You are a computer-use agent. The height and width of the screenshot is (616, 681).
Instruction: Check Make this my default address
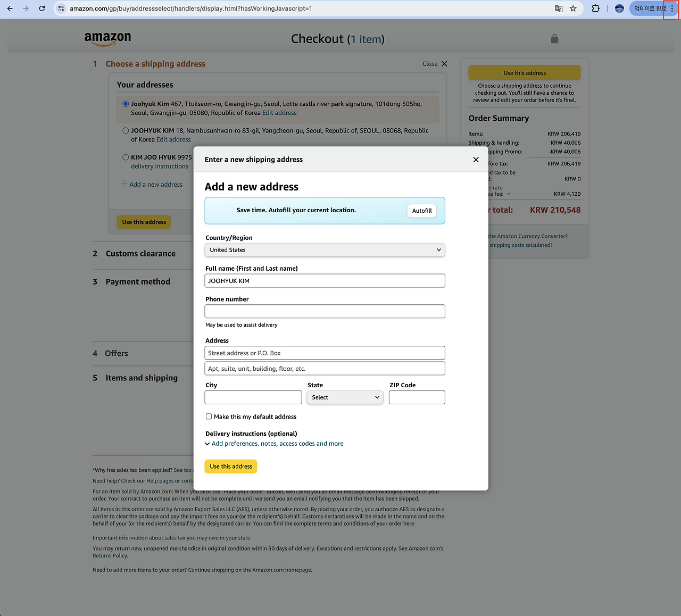[x=209, y=417]
